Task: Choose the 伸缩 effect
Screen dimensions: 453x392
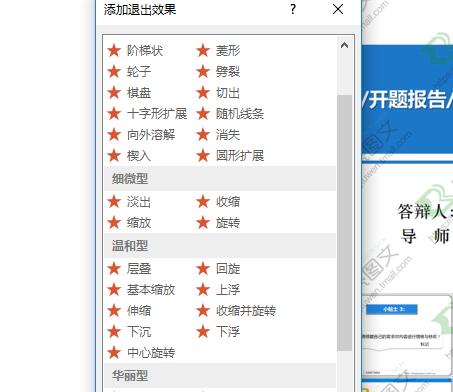Action: tap(129, 311)
